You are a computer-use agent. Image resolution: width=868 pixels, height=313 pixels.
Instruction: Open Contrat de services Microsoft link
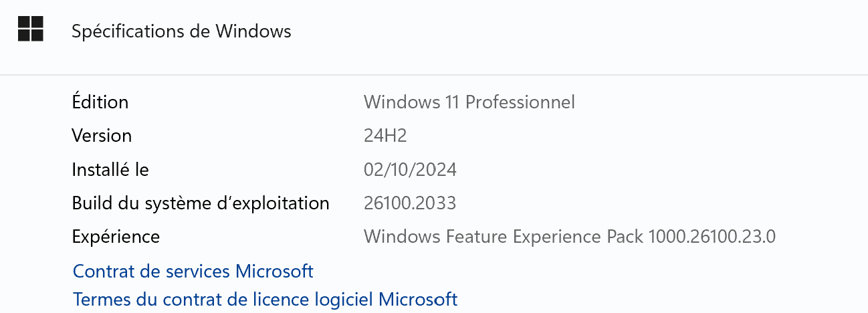pos(193,271)
